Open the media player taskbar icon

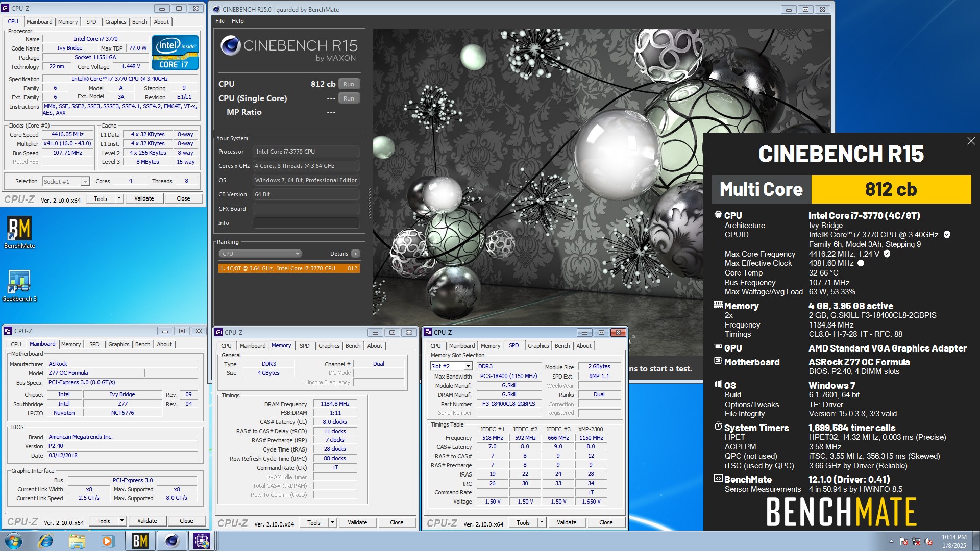(107, 541)
